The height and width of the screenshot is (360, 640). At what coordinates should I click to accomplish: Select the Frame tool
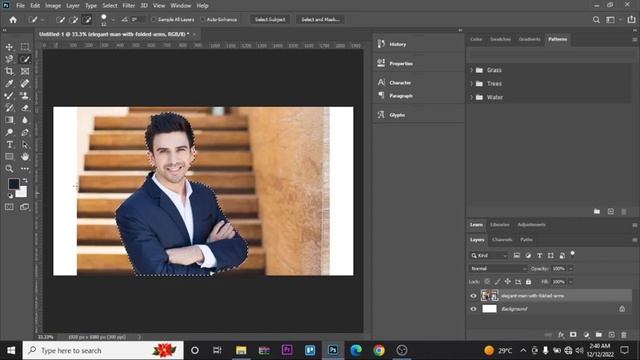pos(25,71)
